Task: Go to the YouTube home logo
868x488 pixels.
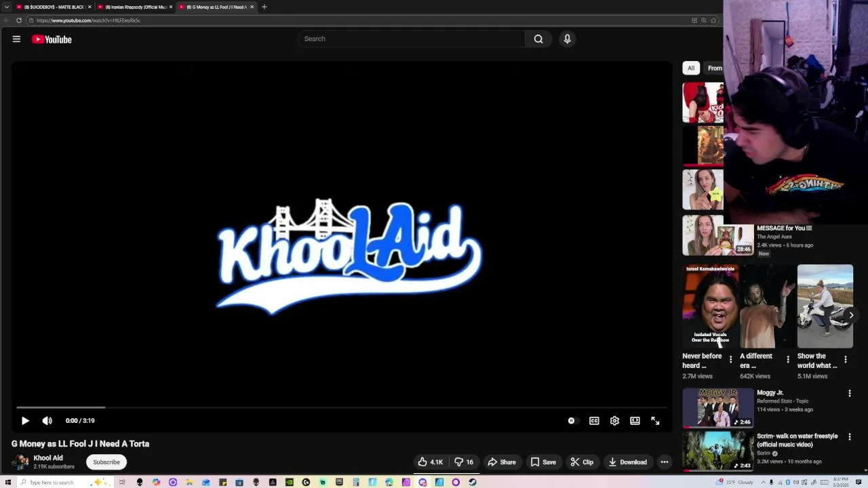Action: pyautogui.click(x=52, y=39)
